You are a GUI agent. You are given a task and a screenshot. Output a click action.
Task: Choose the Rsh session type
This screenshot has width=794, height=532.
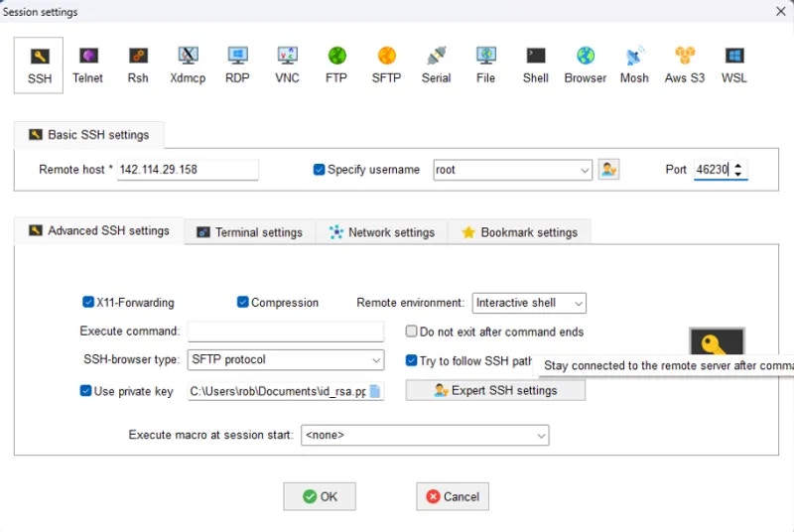(138, 66)
